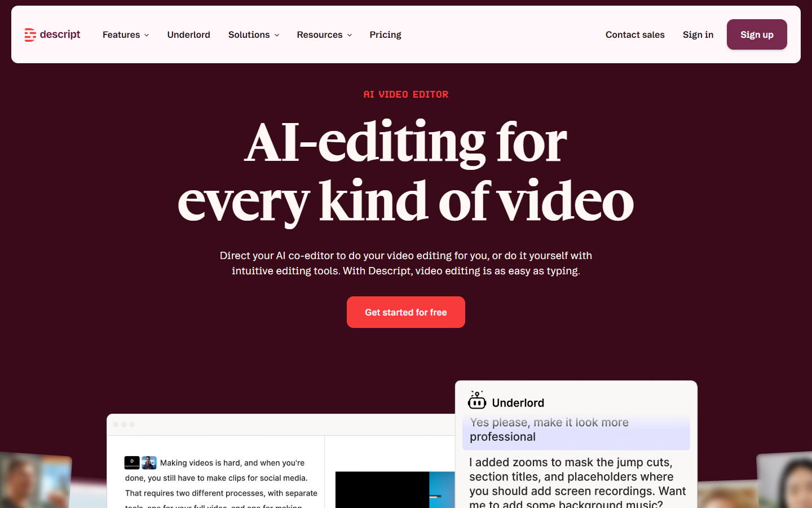Open the Underlord page from the navigation bar
Image resolution: width=812 pixels, height=508 pixels.
pos(189,34)
